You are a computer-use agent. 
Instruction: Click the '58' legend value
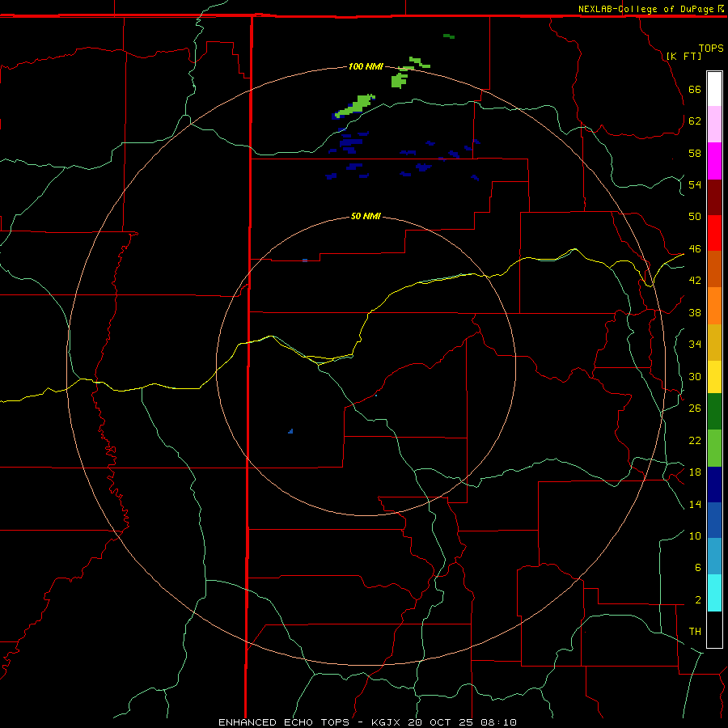click(695, 153)
